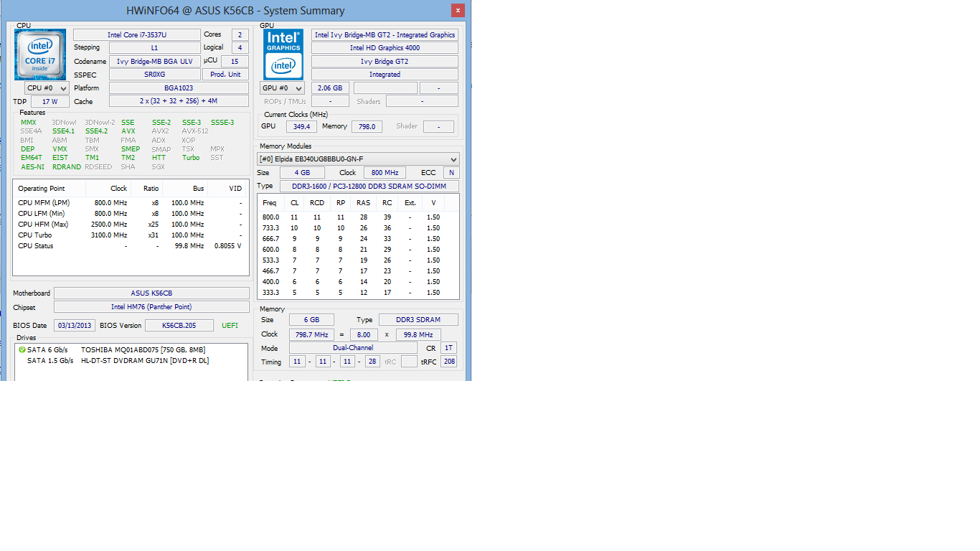Image resolution: width=980 pixels, height=551 pixels.
Task: Click the HTT feature flag
Action: (159, 158)
